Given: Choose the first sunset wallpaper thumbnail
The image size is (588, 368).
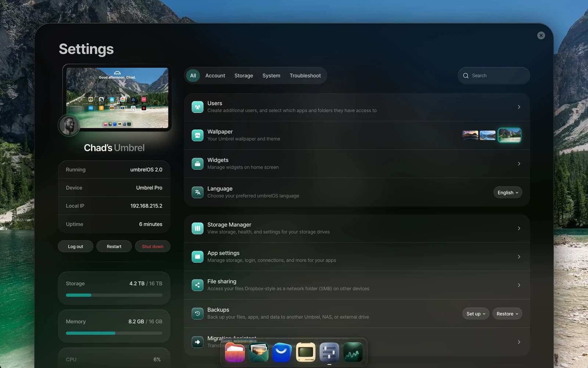Looking at the screenshot, I should 470,135.
